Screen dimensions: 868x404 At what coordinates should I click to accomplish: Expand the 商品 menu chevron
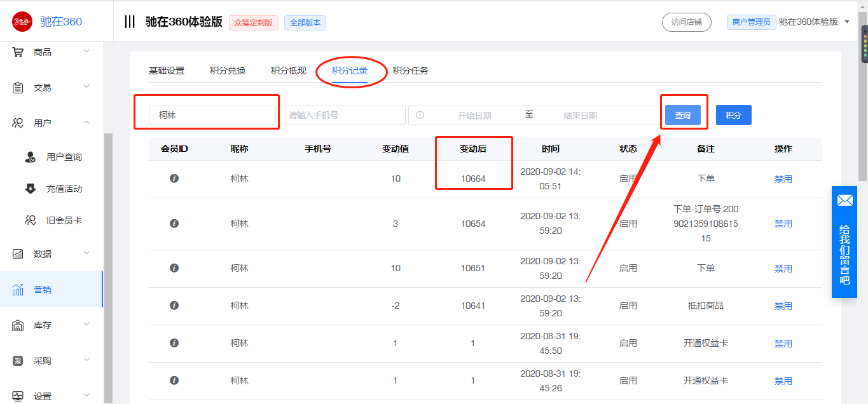pyautogui.click(x=86, y=51)
